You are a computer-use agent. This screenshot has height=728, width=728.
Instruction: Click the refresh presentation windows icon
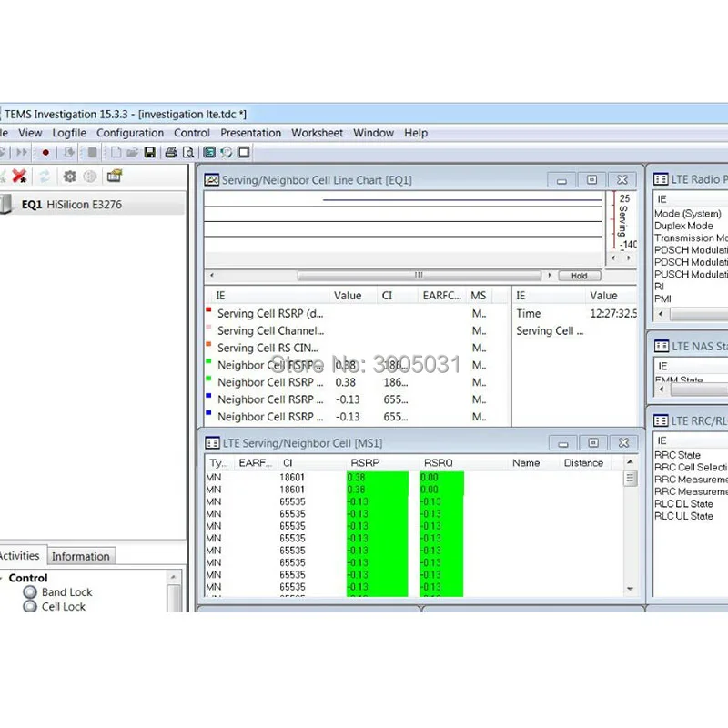click(x=226, y=152)
